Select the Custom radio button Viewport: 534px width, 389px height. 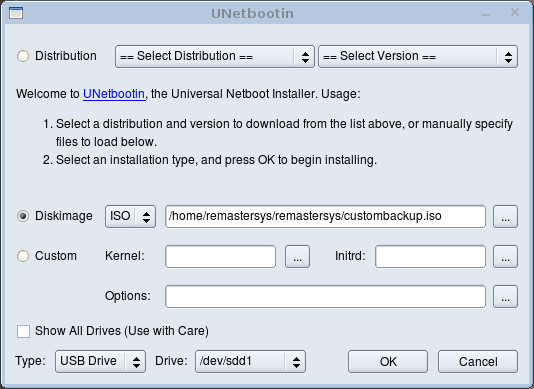click(23, 256)
